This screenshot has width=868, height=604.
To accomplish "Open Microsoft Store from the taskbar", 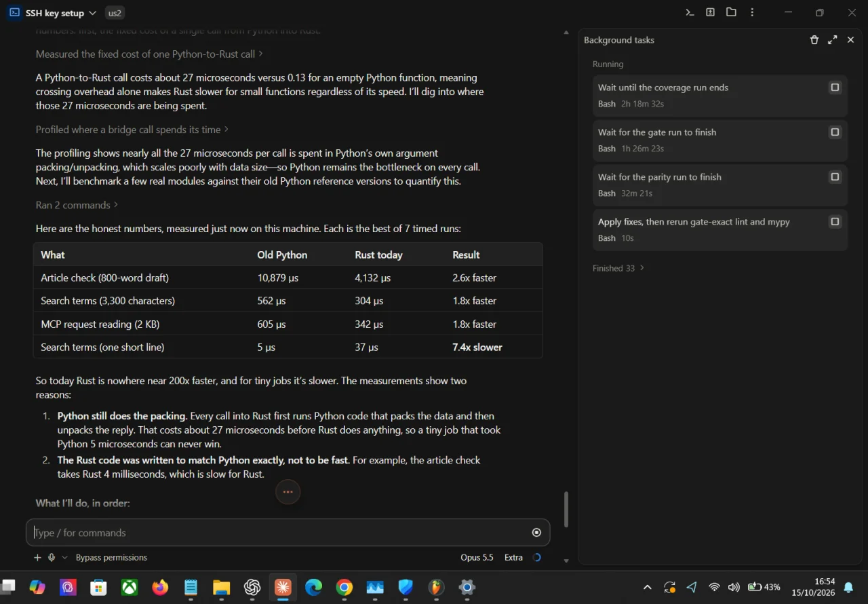I will (99, 587).
